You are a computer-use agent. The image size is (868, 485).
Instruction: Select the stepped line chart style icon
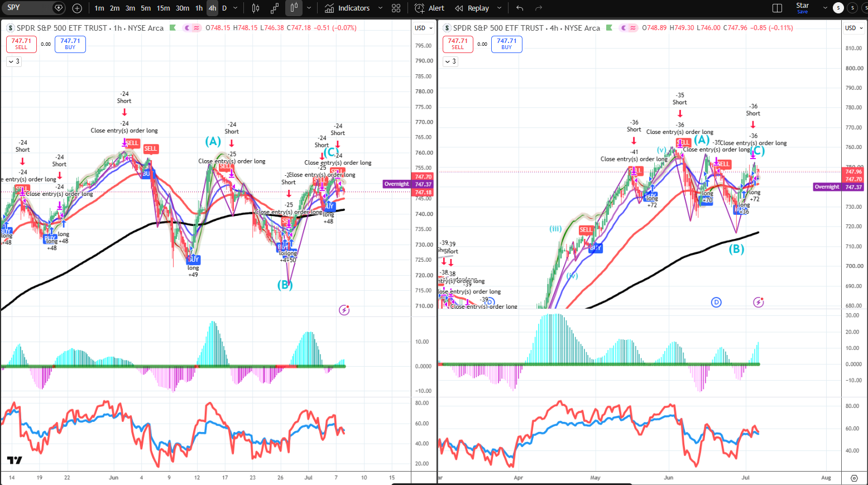275,8
